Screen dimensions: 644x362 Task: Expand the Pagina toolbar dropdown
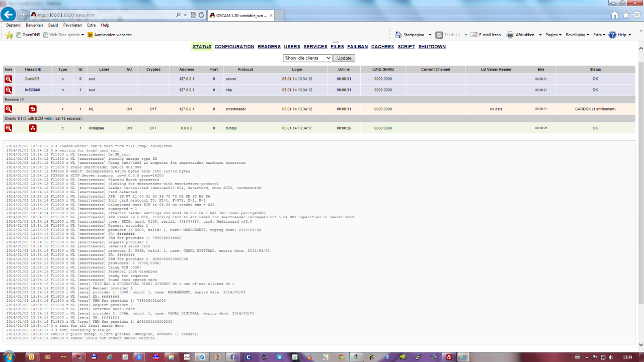pos(554,35)
